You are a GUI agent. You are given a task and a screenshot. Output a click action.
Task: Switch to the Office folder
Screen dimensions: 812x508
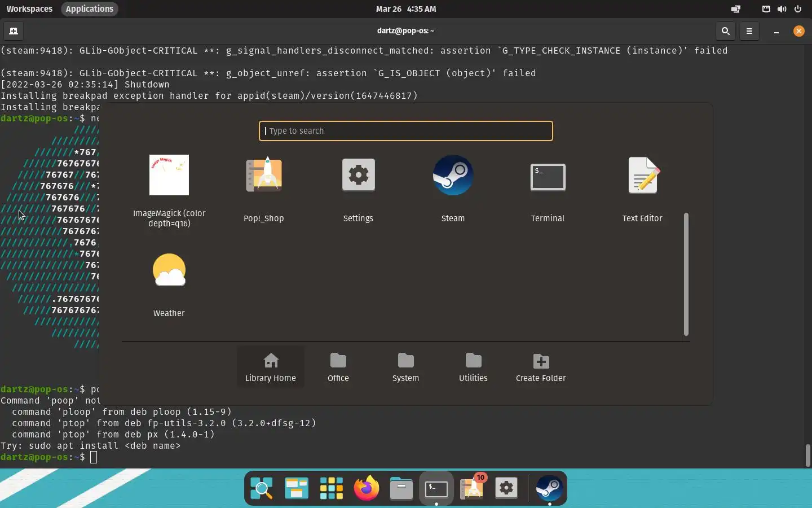click(x=338, y=367)
